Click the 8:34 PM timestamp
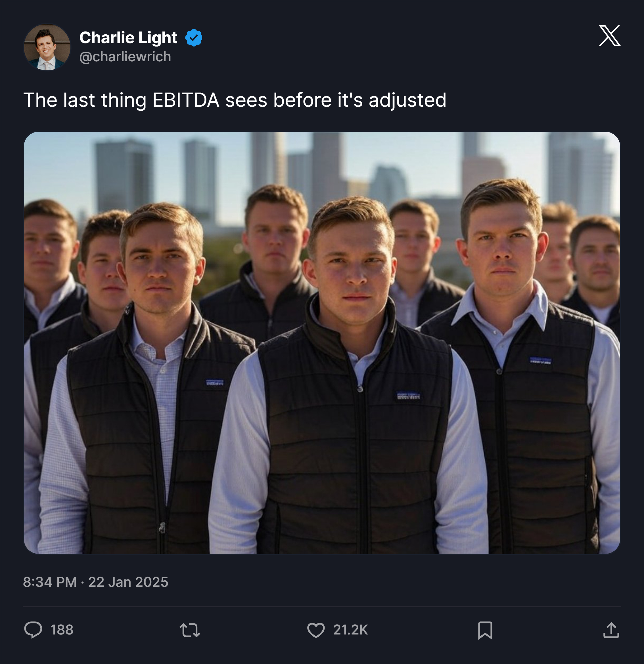This screenshot has height=664, width=644. tap(50, 582)
